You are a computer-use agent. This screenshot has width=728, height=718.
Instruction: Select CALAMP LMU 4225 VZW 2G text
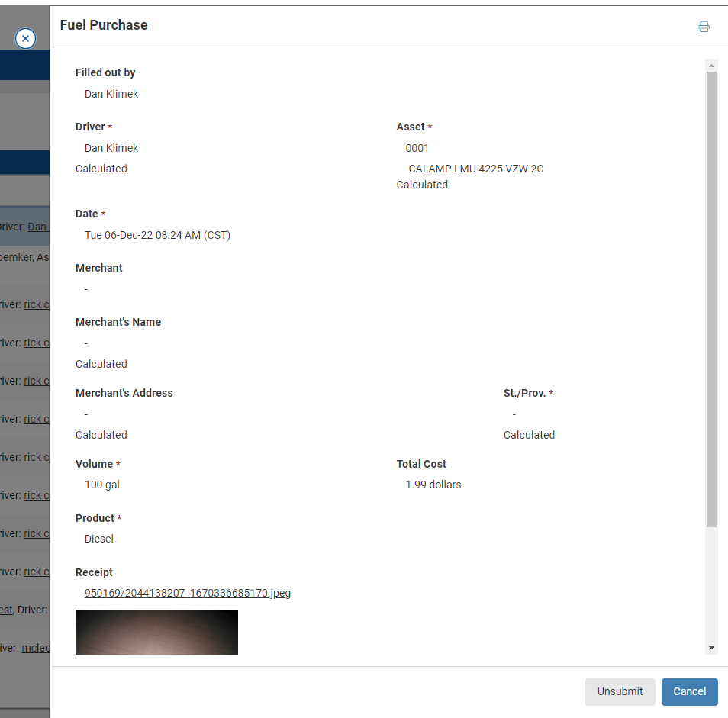(476, 169)
